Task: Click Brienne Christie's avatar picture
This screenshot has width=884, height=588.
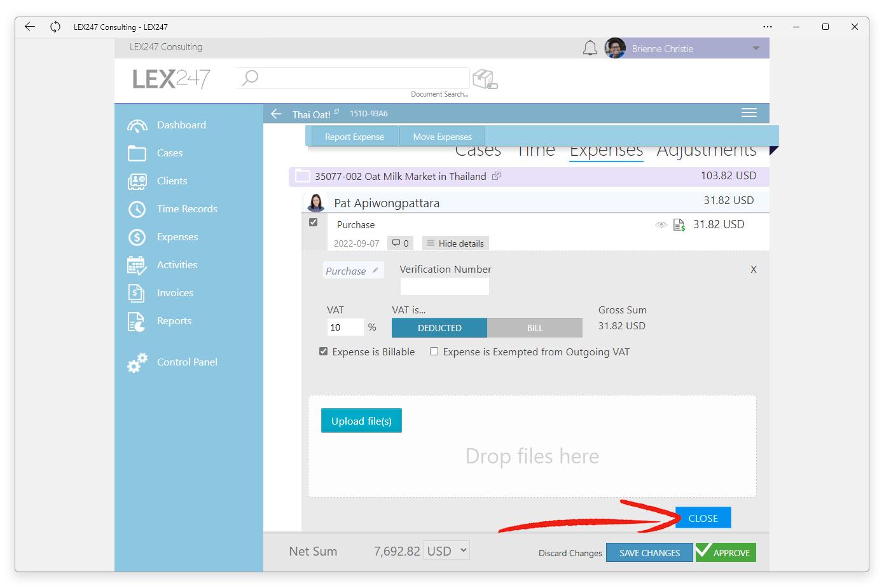Action: coord(615,48)
